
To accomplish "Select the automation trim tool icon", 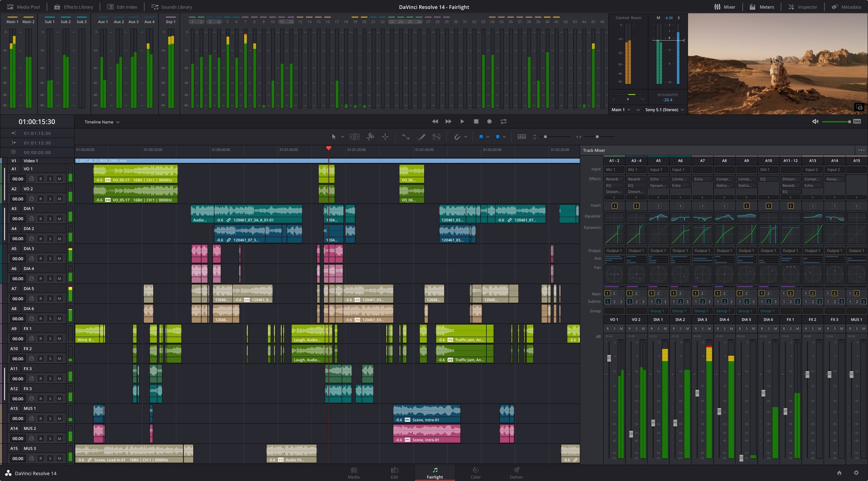I will (x=436, y=137).
